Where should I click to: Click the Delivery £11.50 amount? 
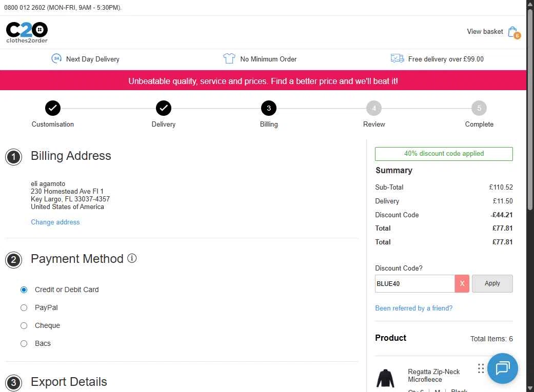click(x=503, y=201)
